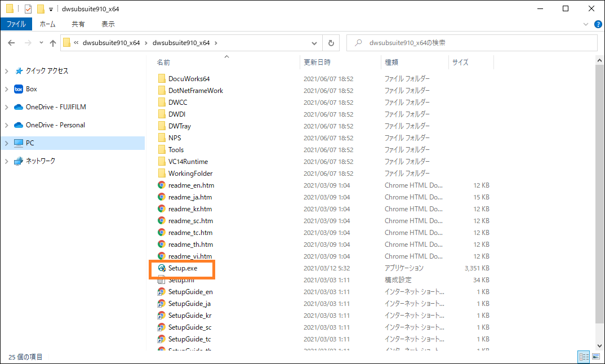
Task: Go up one folder level arrow
Action: (x=53, y=43)
